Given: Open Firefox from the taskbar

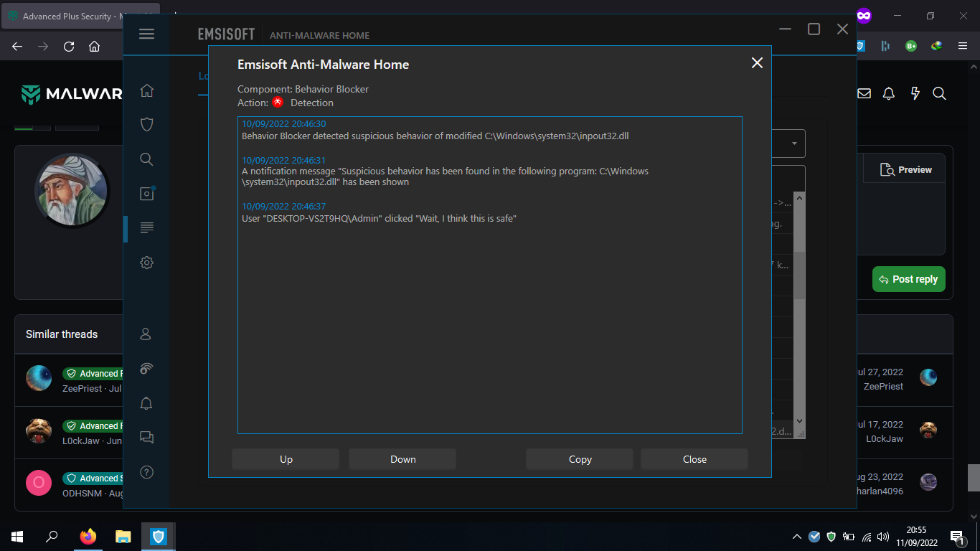Looking at the screenshot, I should [x=88, y=536].
